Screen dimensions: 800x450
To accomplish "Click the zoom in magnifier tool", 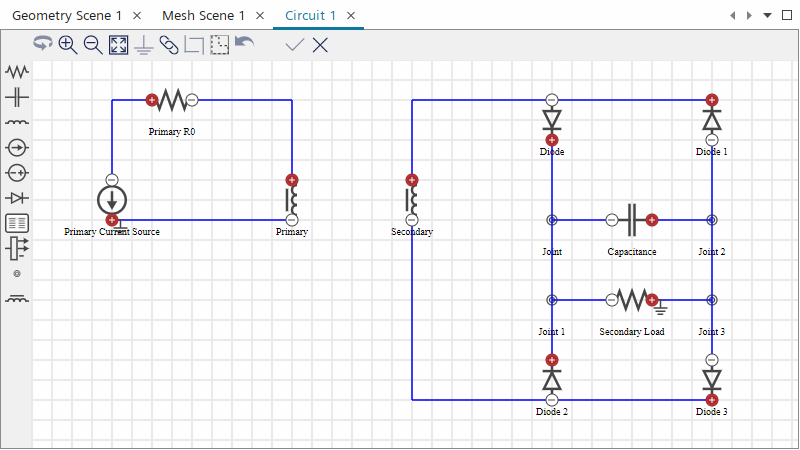I will [68, 44].
